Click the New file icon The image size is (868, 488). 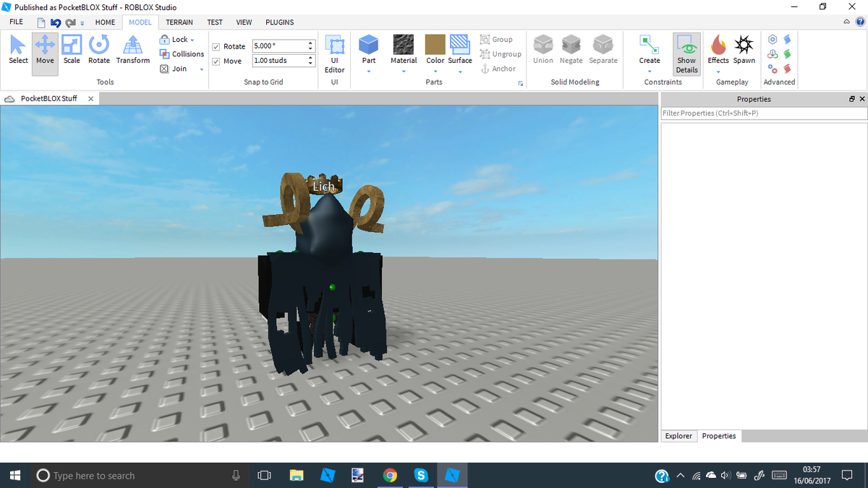click(x=41, y=22)
